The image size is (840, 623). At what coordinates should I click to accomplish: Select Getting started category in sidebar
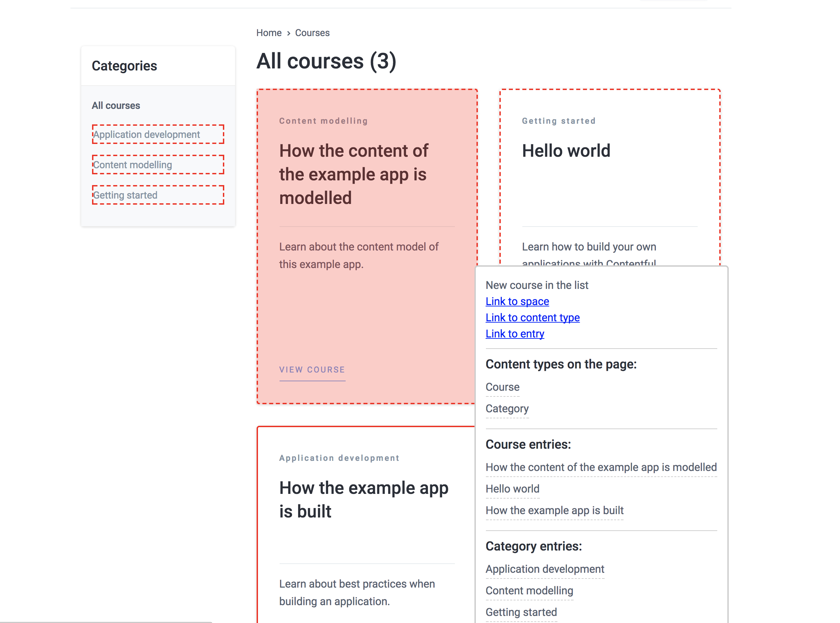click(125, 195)
